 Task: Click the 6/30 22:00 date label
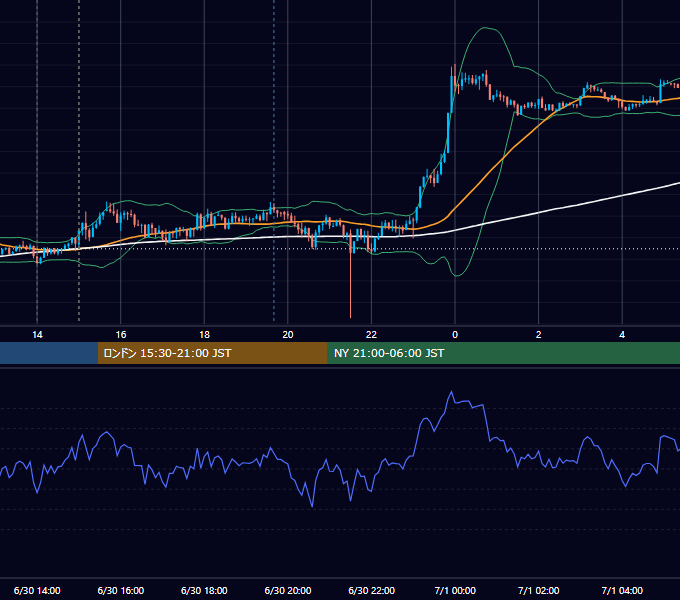click(372, 590)
